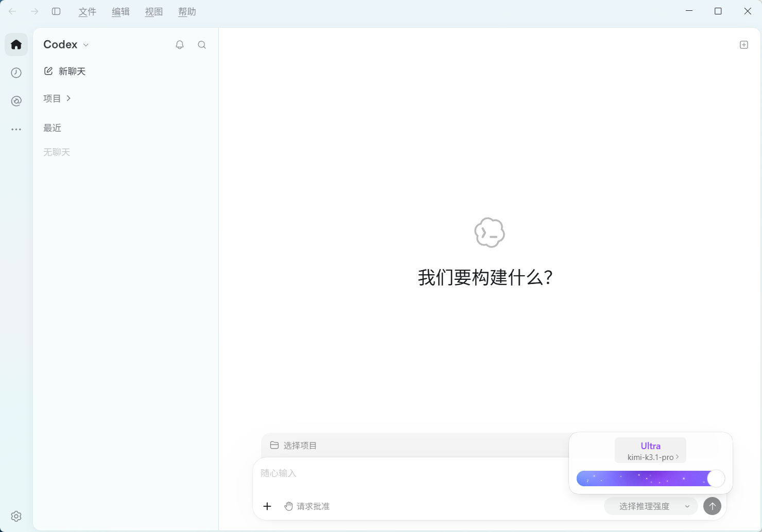
Task: Open the 选择推理强度 dropdown
Action: click(651, 506)
